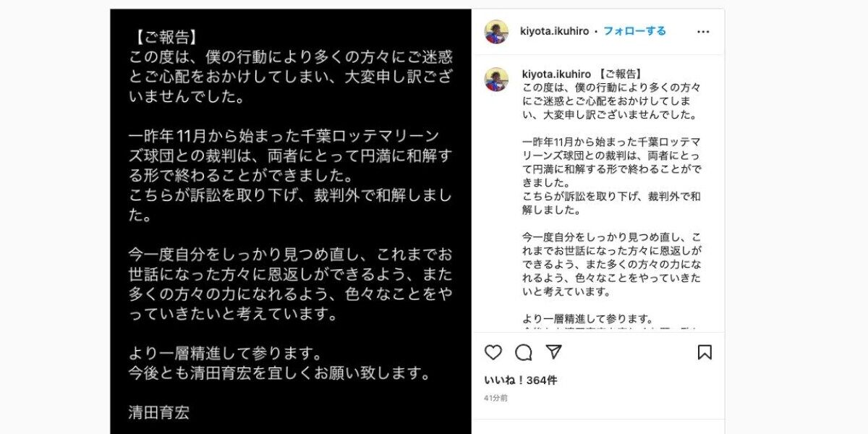Select the 今後とも清田育宏を宜しく line in the image
The width and height of the screenshot is (868, 434).
click(280, 375)
